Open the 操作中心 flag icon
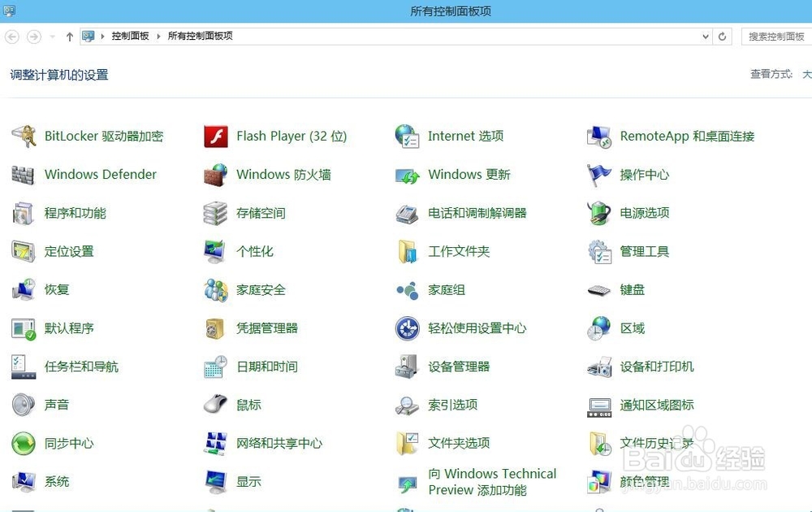812x512 pixels. 600,175
